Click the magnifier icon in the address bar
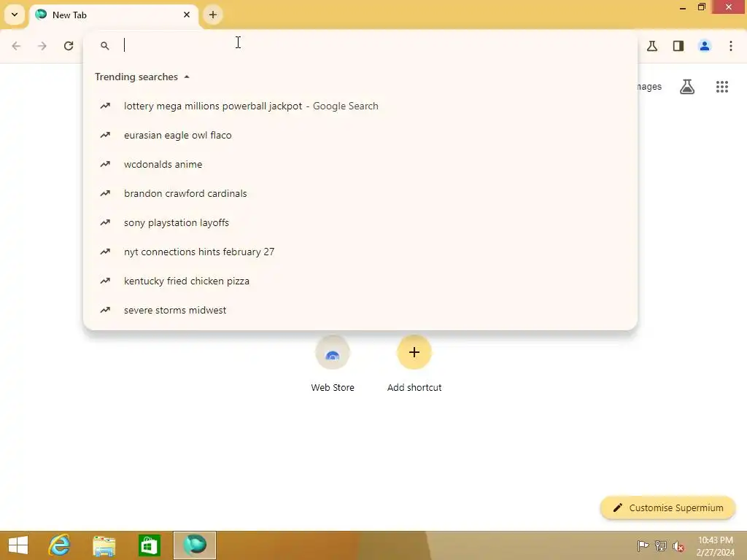The width and height of the screenshot is (747, 560). click(105, 46)
